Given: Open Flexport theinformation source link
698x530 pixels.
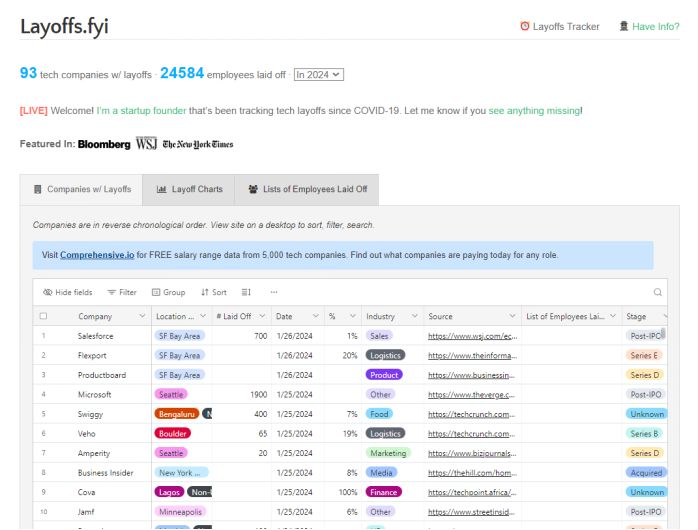Looking at the screenshot, I should click(x=472, y=356).
